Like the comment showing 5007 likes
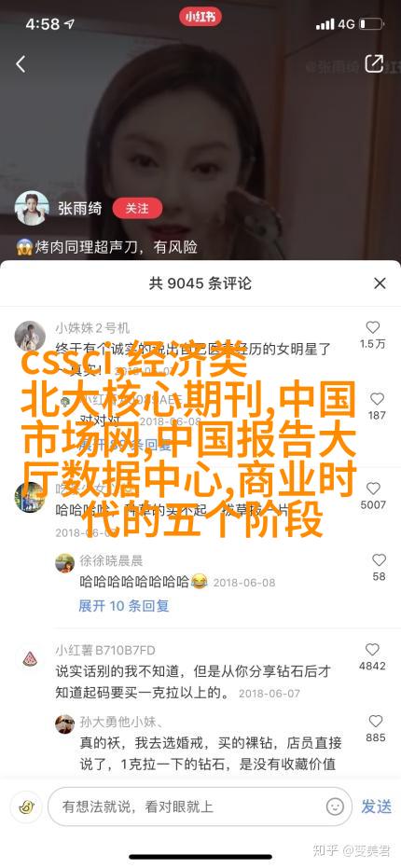The width and height of the screenshot is (401, 868). coord(373,489)
